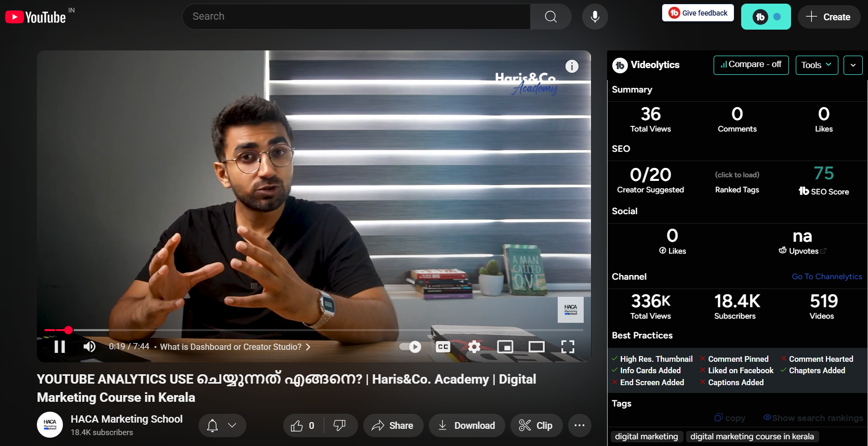This screenshot has height=446, width=868.
Task: Dislike the video with thumbs down
Action: coord(340,426)
